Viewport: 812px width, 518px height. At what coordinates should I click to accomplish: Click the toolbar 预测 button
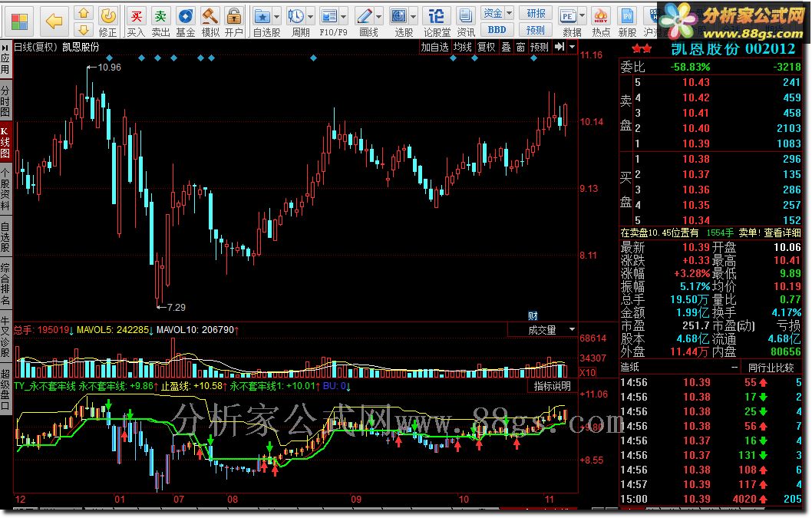click(536, 29)
